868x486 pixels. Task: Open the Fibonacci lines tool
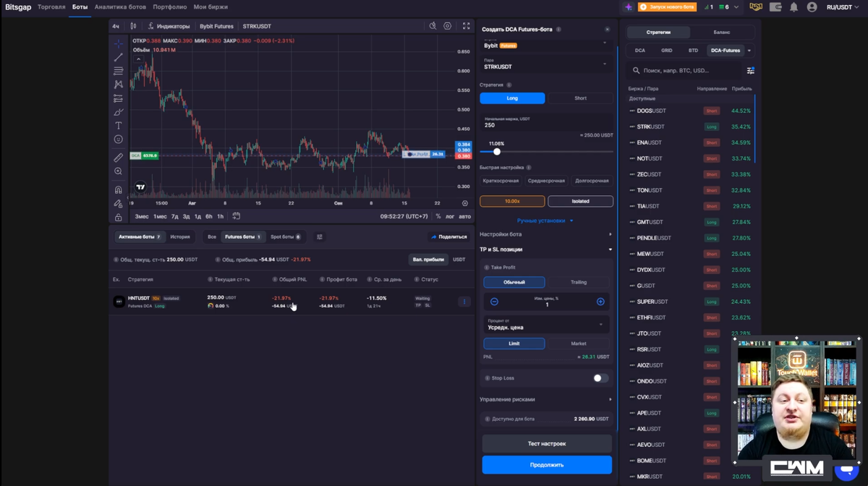click(x=118, y=71)
